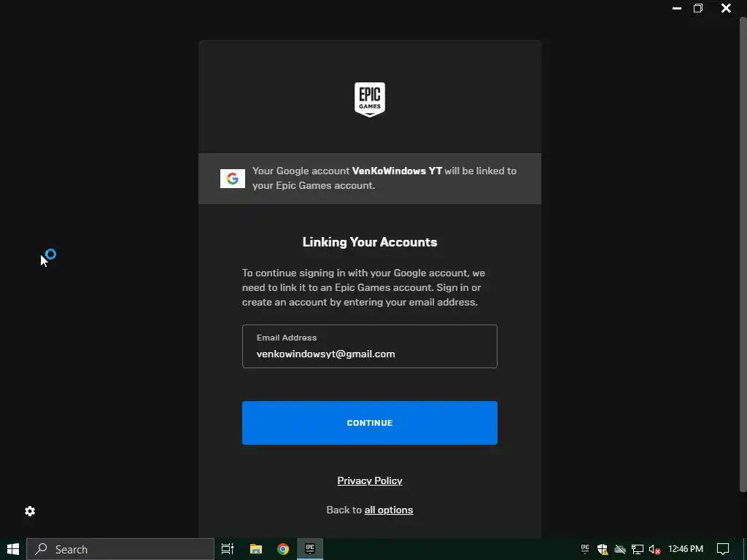Click the Linking Your Accounts heading
747x560 pixels.
pos(370,242)
